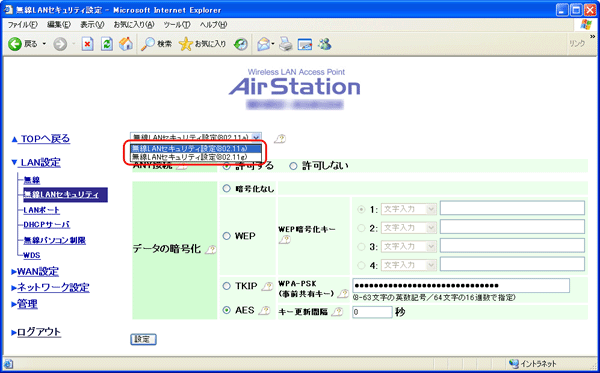
Task: Choose 無線LANセキュリティ設定(802.11a) from list
Action: (x=196, y=148)
